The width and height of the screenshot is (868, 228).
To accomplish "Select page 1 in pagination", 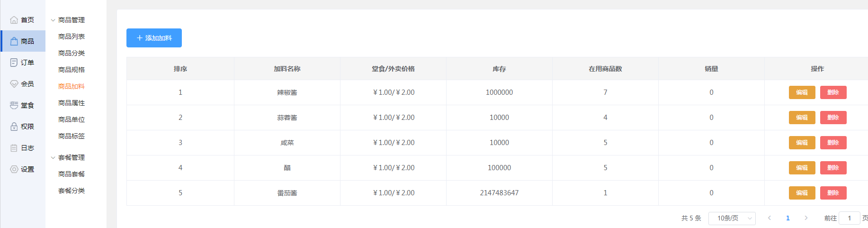I will tap(788, 218).
